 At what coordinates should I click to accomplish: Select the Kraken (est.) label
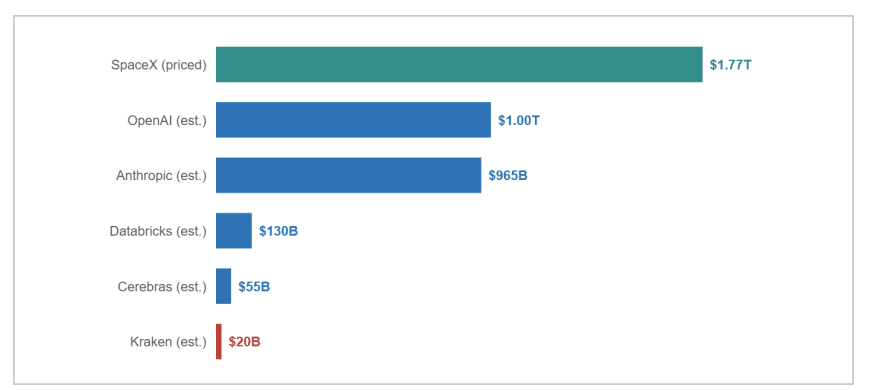tap(168, 342)
